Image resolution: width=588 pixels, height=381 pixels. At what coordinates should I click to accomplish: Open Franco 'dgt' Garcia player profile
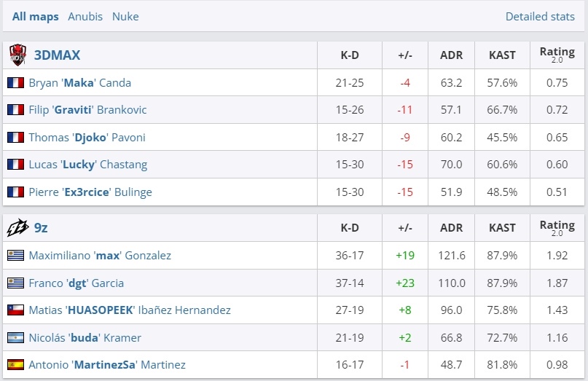click(x=76, y=283)
